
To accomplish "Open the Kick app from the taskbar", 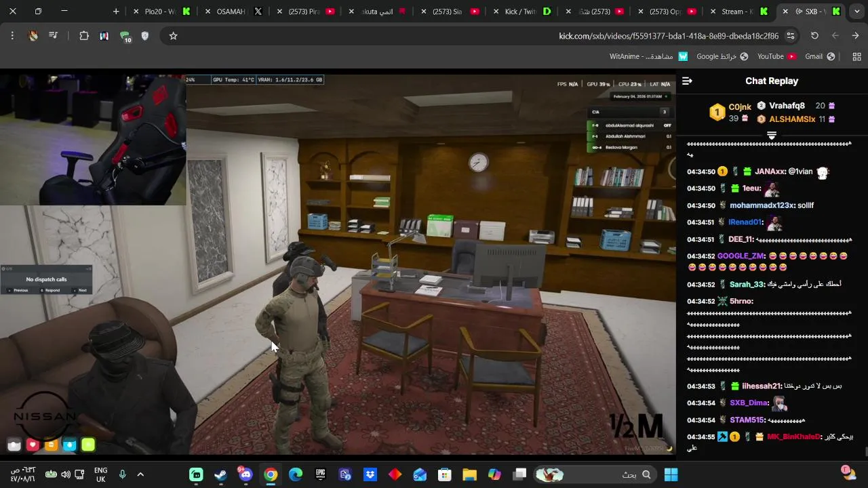I will click(196, 474).
